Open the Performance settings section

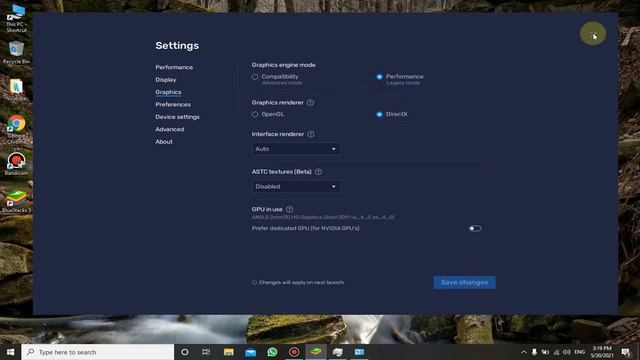(174, 67)
